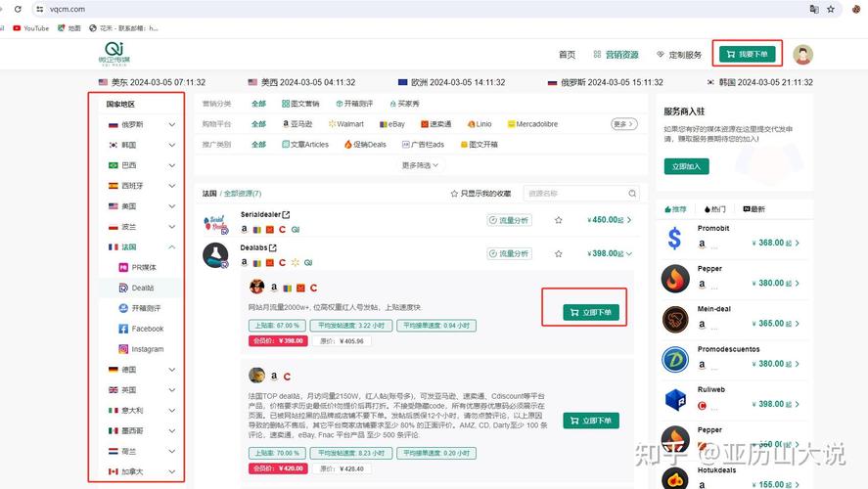The image size is (868, 489).
Task: Filter by the 亚马逊 Amazon platform
Action: coord(297,124)
